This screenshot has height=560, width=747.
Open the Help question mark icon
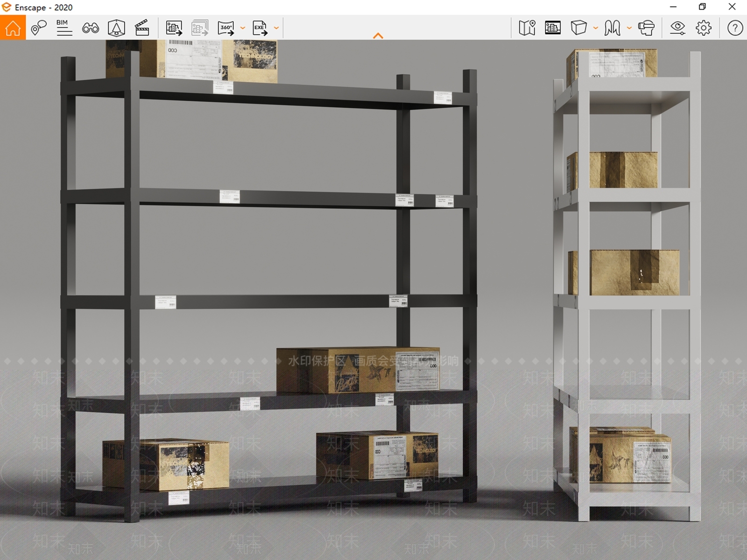pos(735,28)
